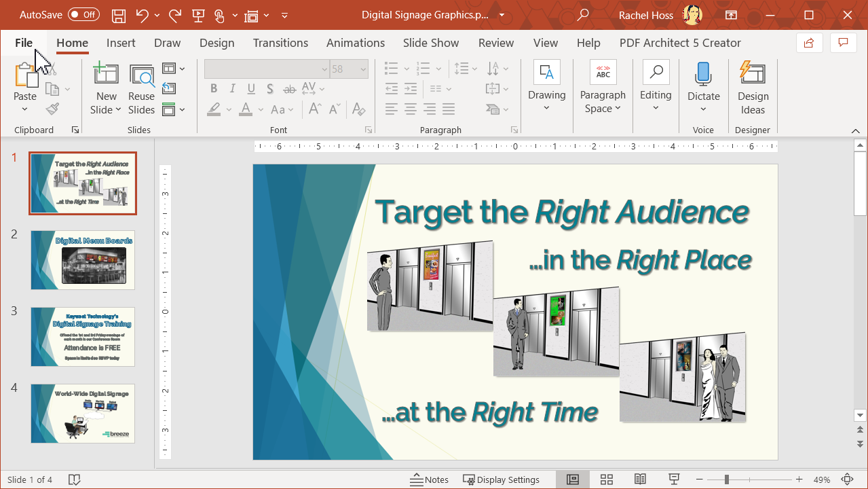Toggle Italic formatting

click(233, 89)
